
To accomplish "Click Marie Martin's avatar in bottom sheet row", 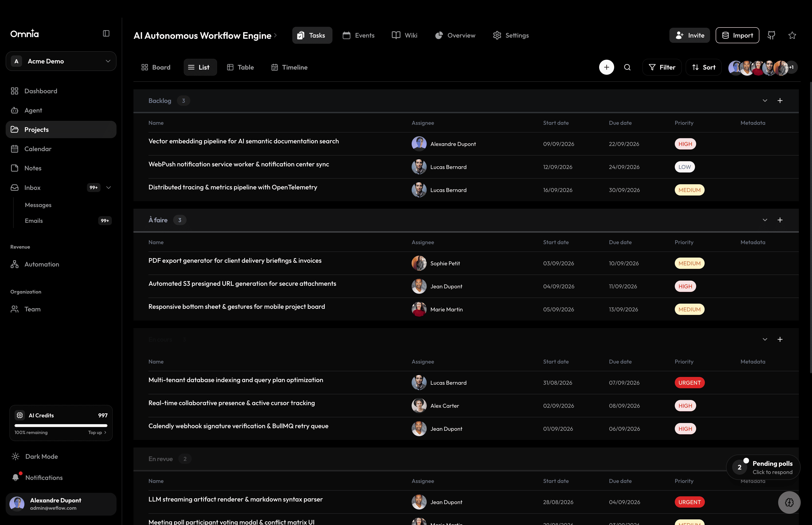I will point(419,309).
